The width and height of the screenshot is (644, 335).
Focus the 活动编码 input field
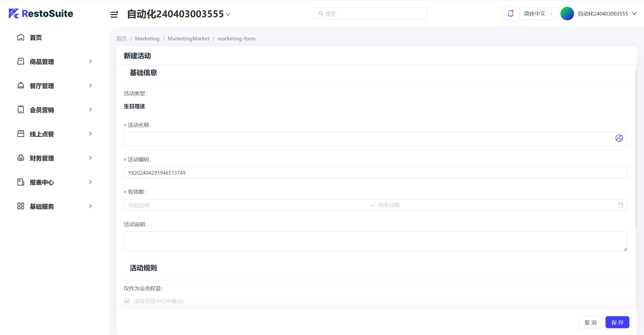375,173
